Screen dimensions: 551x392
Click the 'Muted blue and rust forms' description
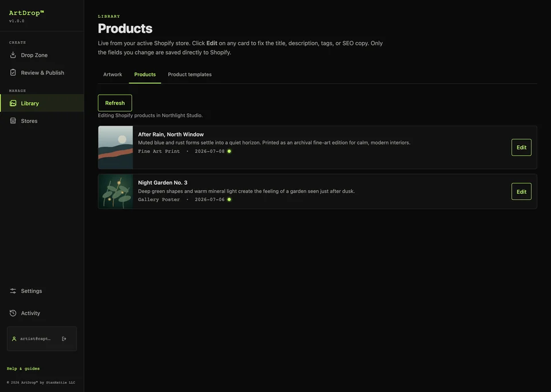click(274, 142)
